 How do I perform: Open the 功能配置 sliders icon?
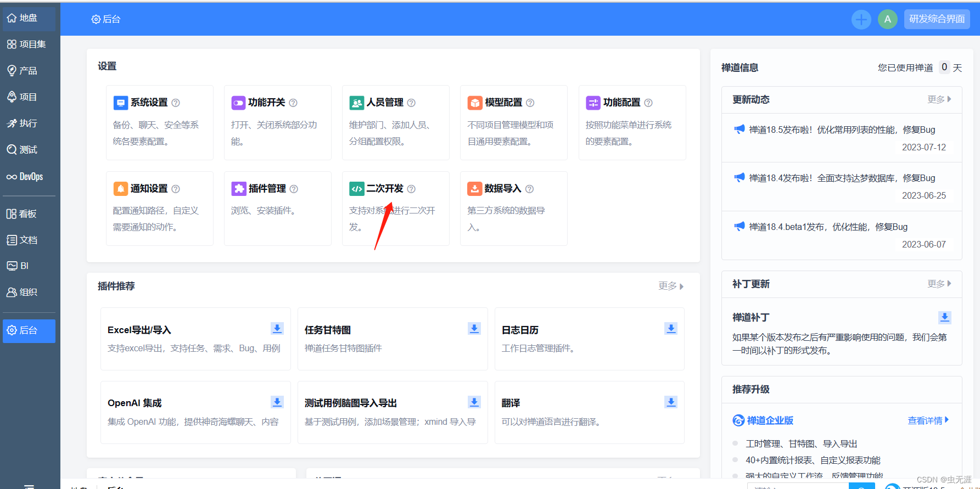point(593,103)
